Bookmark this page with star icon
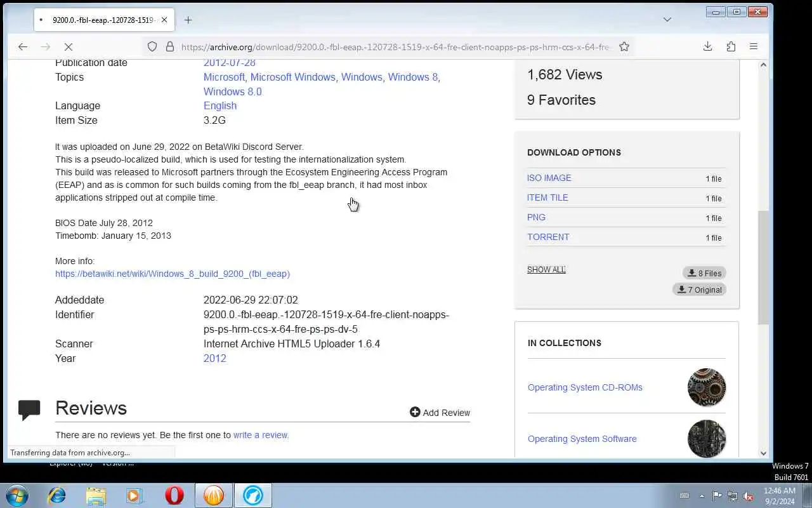The height and width of the screenshot is (508, 812). 624,46
